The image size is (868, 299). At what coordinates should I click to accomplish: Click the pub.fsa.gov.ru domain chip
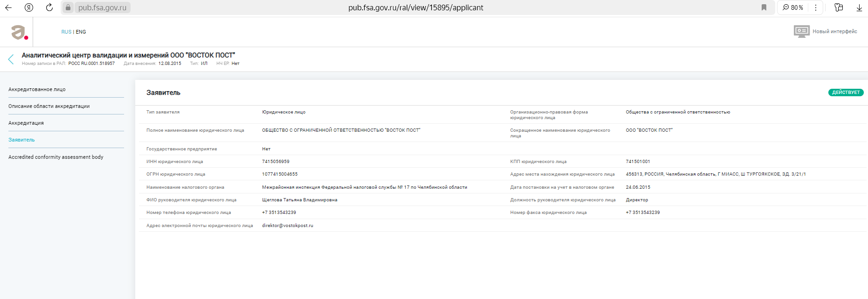[102, 7]
